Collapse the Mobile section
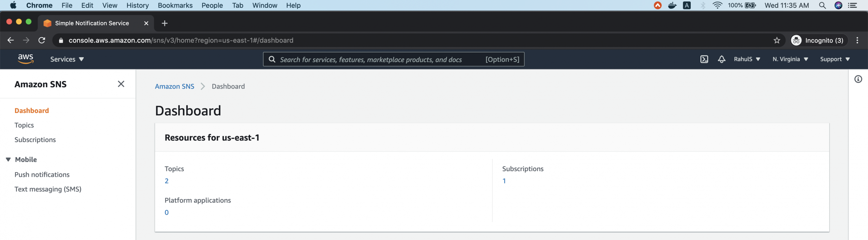 (8, 159)
